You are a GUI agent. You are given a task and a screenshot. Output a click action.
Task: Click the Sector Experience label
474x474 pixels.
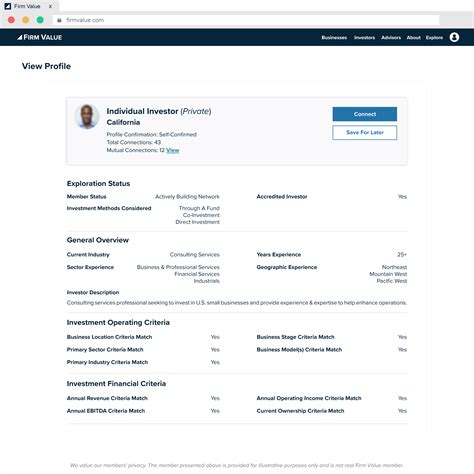coord(90,267)
